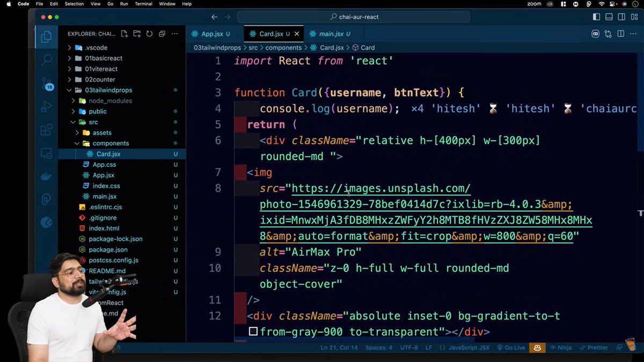The height and width of the screenshot is (362, 644).
Task: Open the Remote Explorer view
Action: pos(47,153)
